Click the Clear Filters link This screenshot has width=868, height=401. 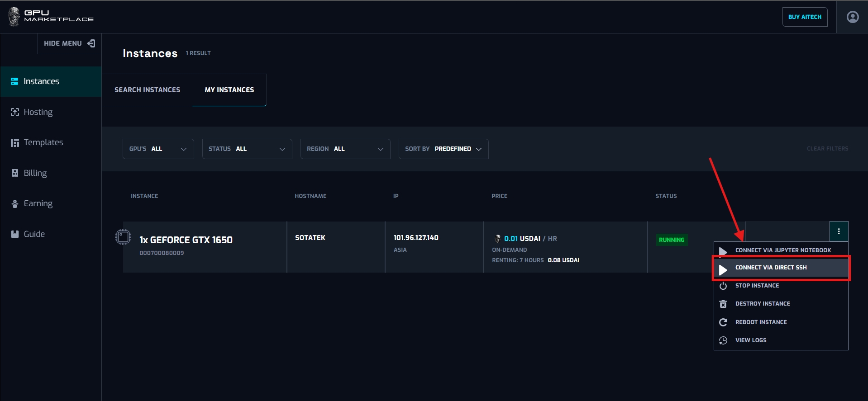[x=827, y=149]
